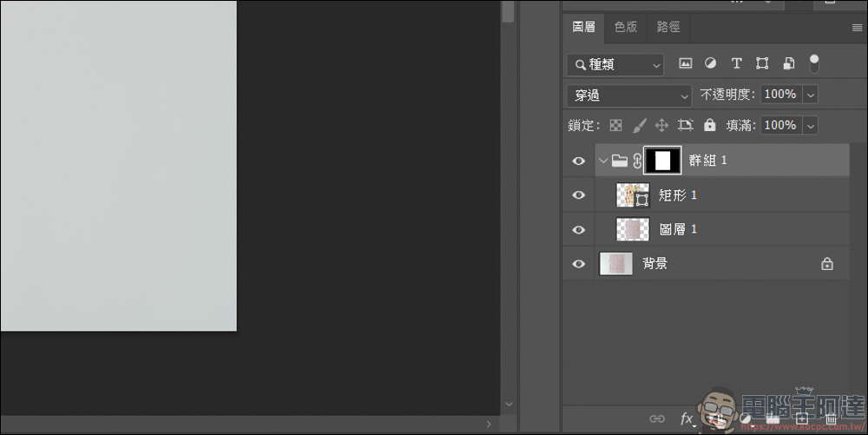Hide the 背景 layer eye
The height and width of the screenshot is (435, 868).
pyautogui.click(x=578, y=264)
